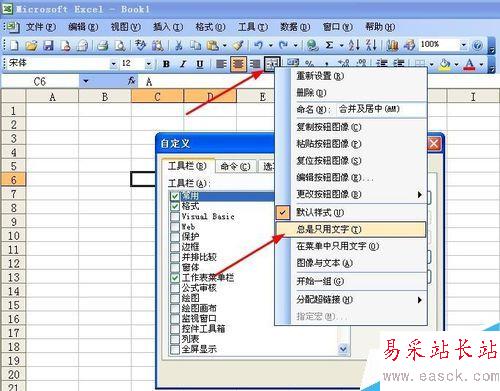Choose 在菜单中只用文字(O) option
The width and height of the screenshot is (500, 391).
click(350, 246)
